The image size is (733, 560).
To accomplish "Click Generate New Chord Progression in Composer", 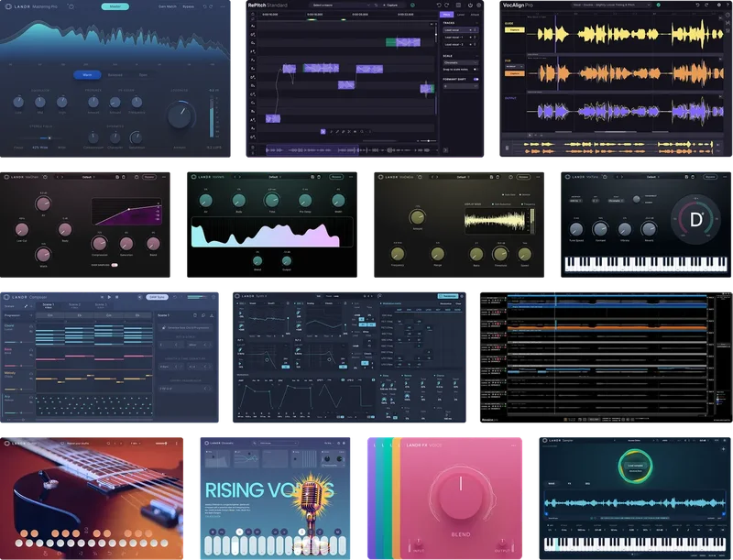I will 186,328.
